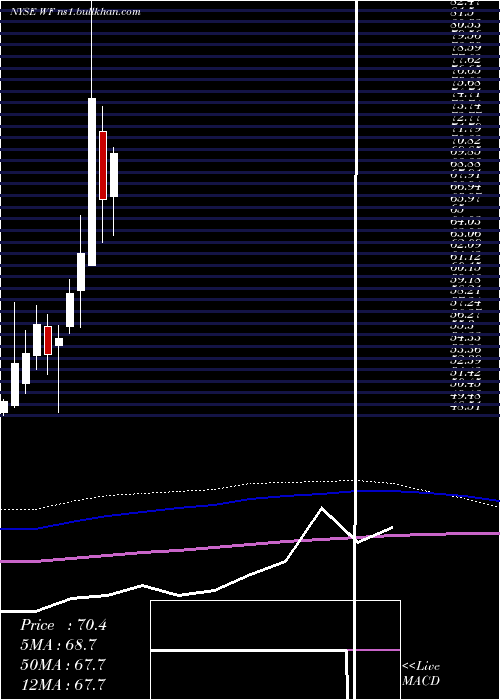
Task: Click the 50MA : 67.7 value
Action: click(63, 664)
